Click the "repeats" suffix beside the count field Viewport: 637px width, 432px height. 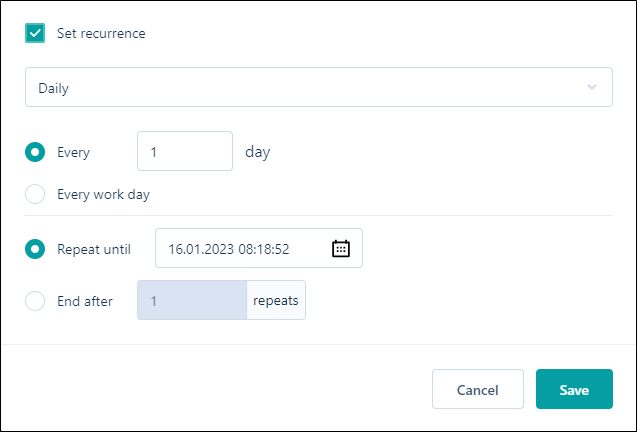click(276, 300)
